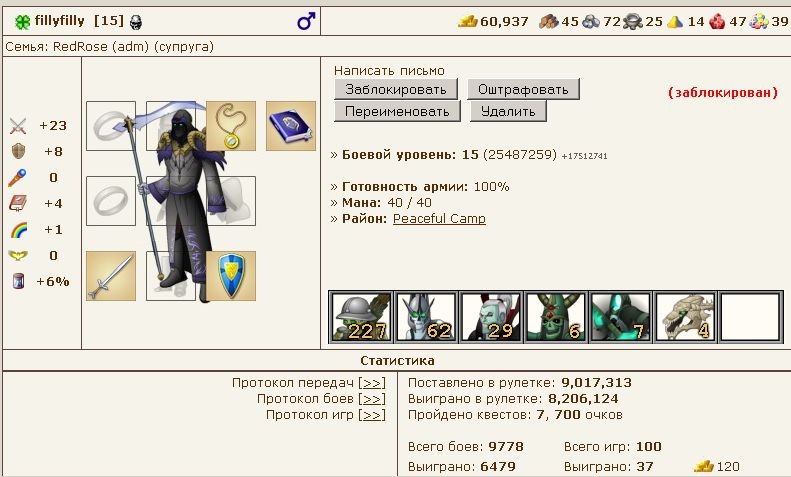Open the blue spellbook item slot
The height and width of the screenshot is (477, 791).
[291, 126]
